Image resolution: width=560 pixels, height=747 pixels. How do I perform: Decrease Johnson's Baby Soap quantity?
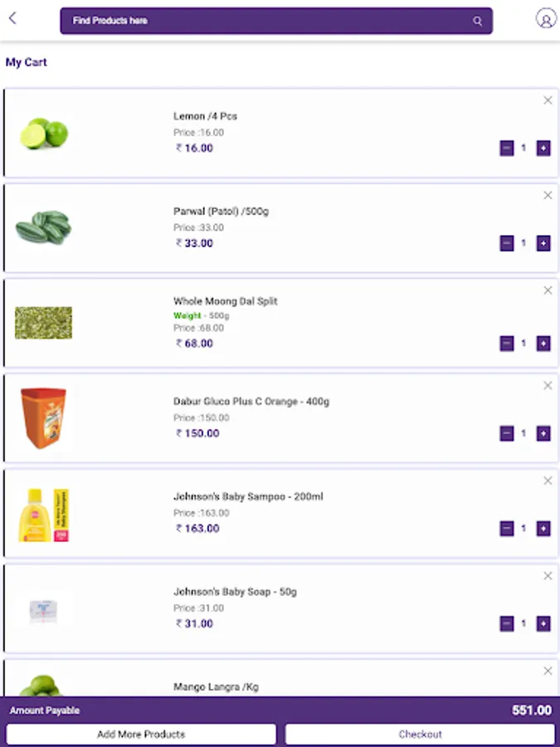pyautogui.click(x=507, y=624)
